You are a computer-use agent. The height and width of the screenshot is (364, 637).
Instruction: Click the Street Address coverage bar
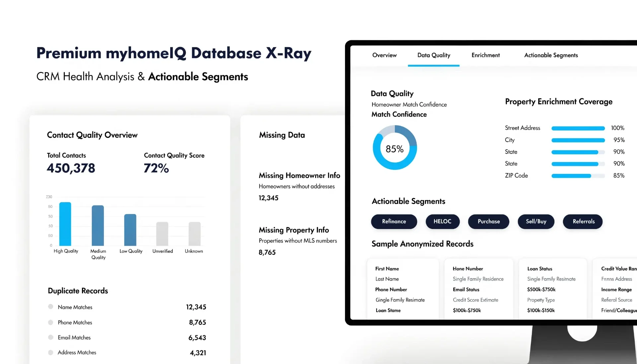point(578,128)
